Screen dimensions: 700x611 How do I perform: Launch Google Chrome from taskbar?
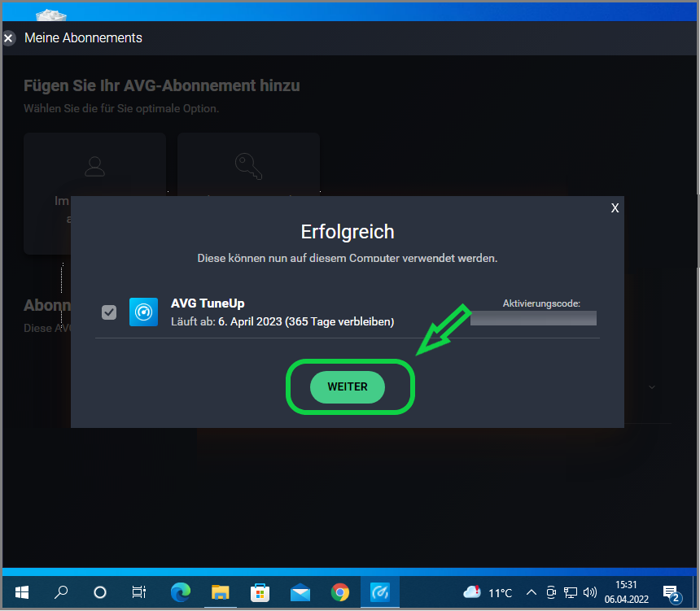pyautogui.click(x=340, y=593)
